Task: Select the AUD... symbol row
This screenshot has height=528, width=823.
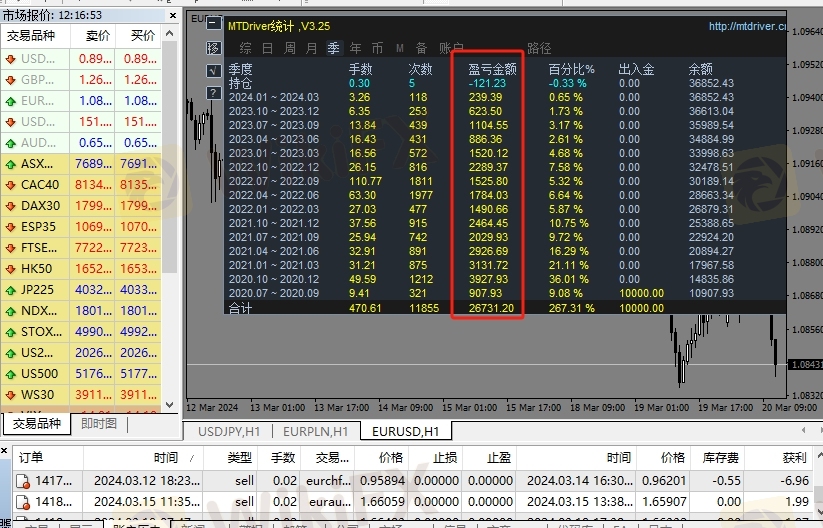Action: (81, 143)
